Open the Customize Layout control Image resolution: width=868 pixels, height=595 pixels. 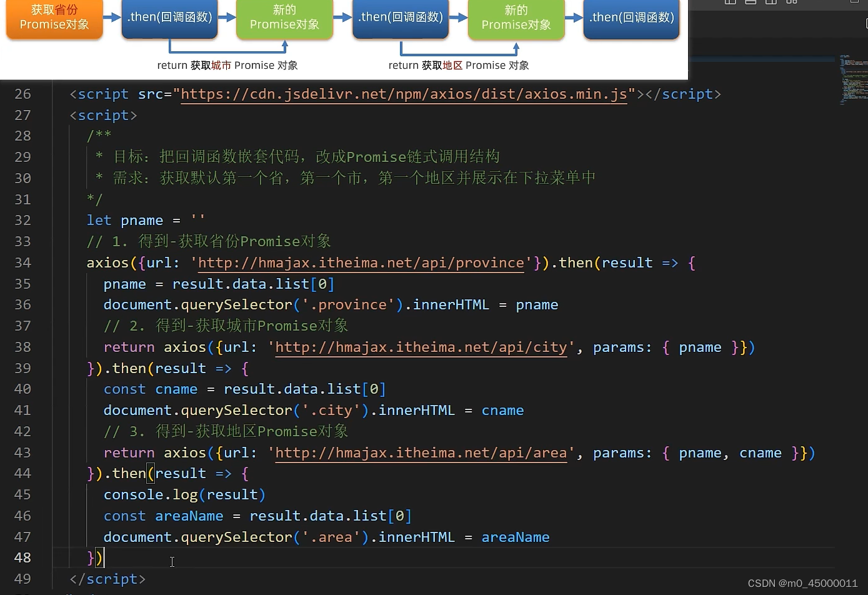coord(791,2)
